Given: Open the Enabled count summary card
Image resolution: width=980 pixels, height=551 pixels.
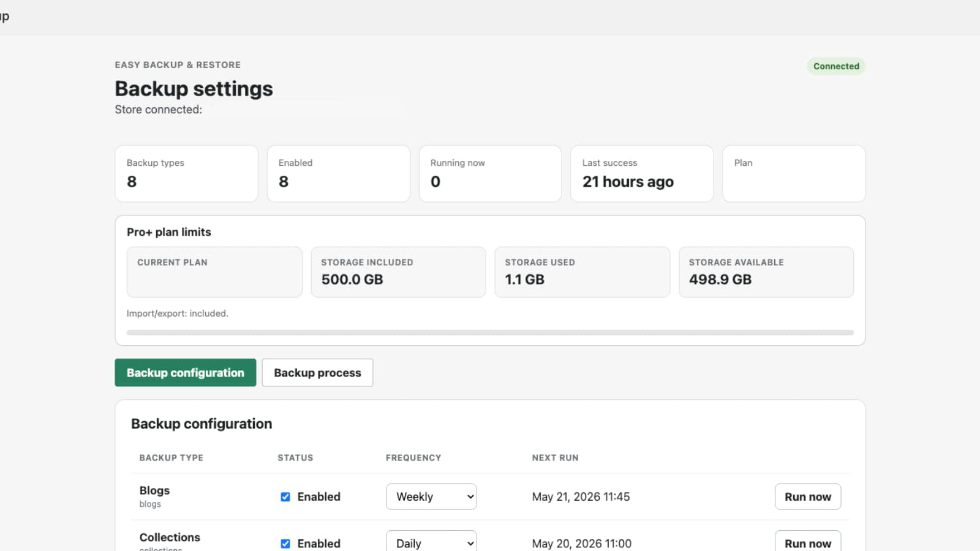Looking at the screenshot, I should coord(338,173).
